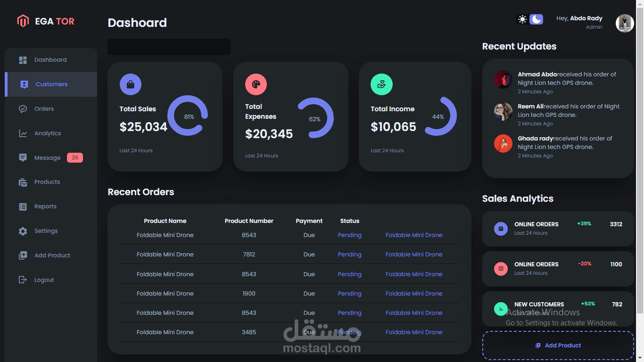644x362 pixels.
Task: Click the Settings gear icon in sidebar
Action: pos(23,231)
